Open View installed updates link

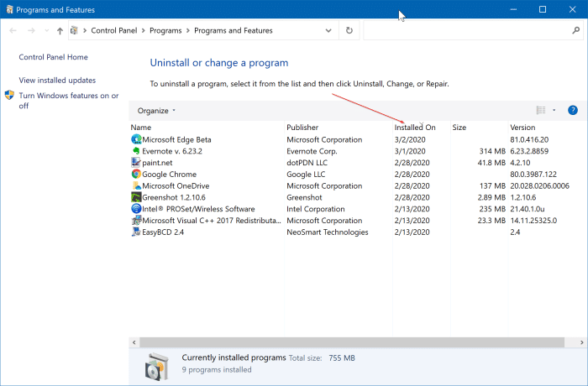tap(57, 81)
